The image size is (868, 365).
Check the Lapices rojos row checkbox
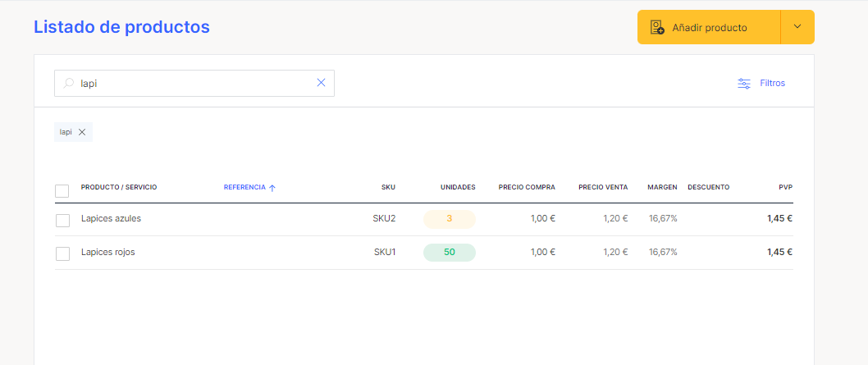click(62, 253)
